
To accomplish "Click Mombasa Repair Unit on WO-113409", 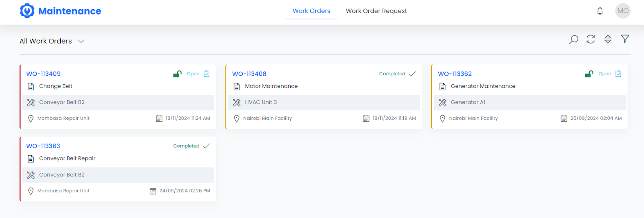I will 64,118.
